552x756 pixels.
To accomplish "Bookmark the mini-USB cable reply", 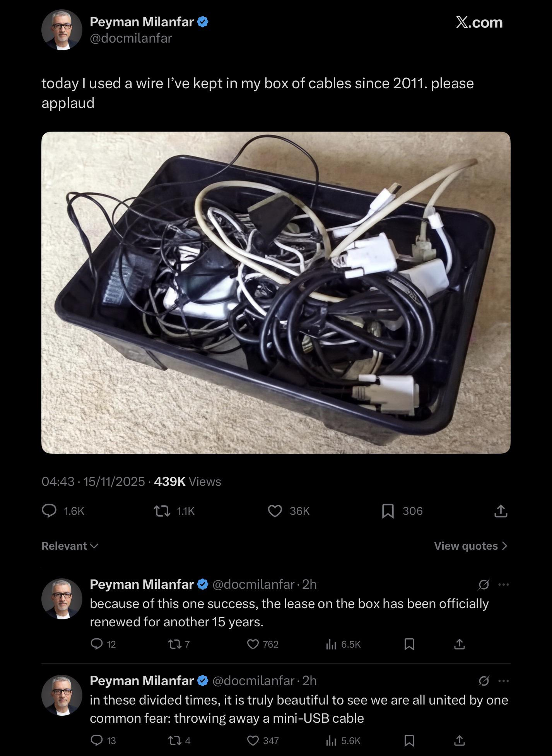I will tap(409, 741).
